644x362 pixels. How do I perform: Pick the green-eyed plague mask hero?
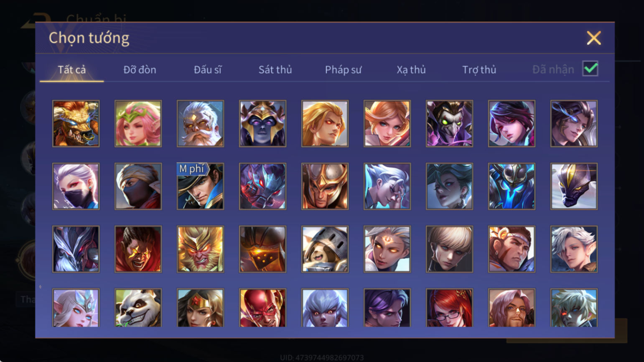449,123
